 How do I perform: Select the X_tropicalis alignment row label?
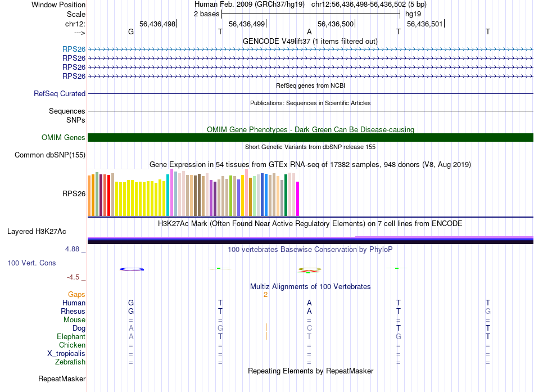66,354
